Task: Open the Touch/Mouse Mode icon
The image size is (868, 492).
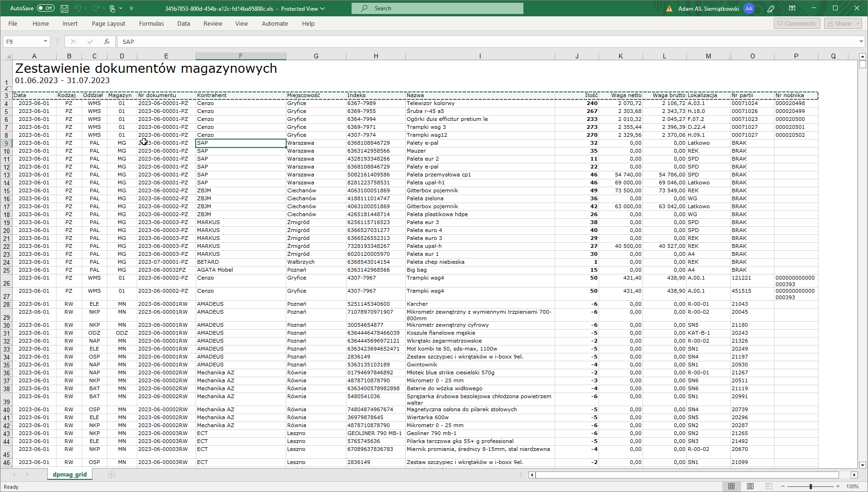Action: click(112, 8)
